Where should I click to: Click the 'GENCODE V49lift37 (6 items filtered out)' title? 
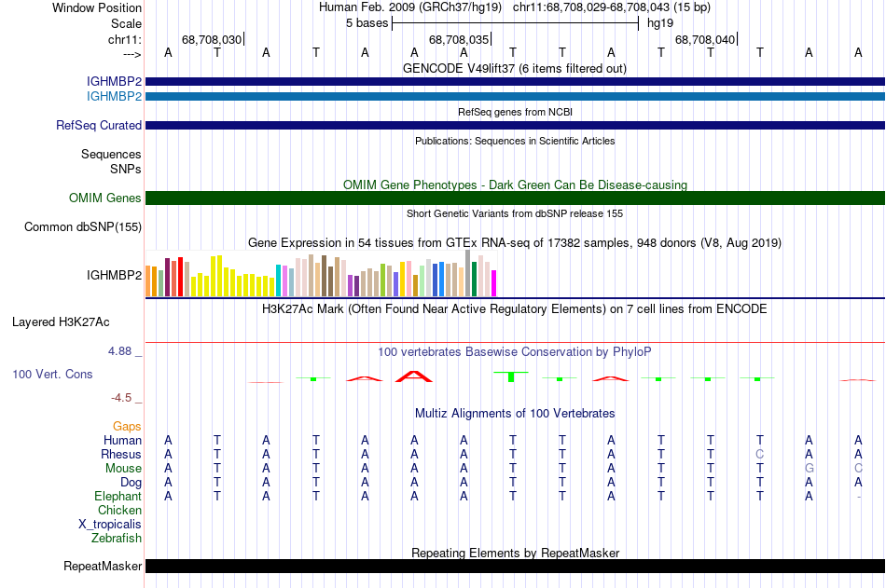(514, 68)
